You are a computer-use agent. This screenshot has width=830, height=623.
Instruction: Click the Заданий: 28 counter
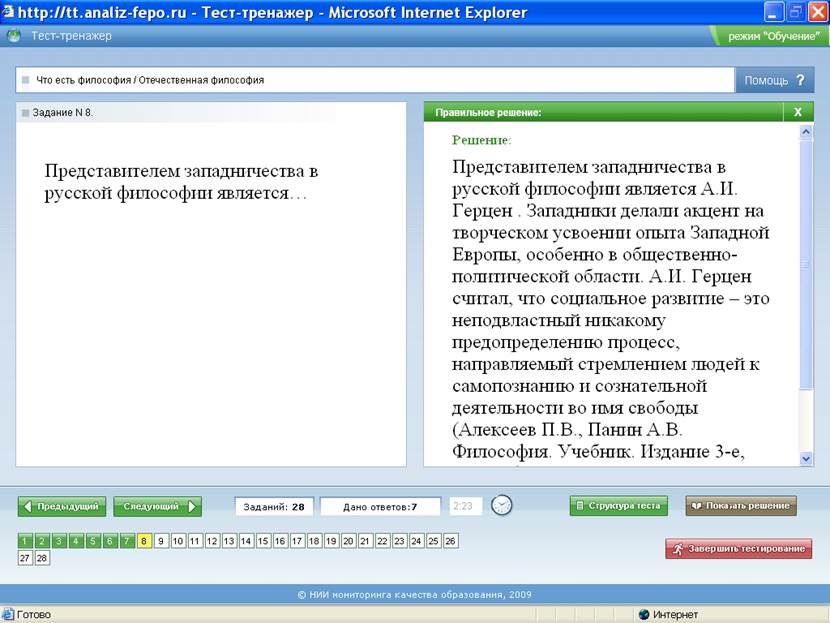(274, 507)
